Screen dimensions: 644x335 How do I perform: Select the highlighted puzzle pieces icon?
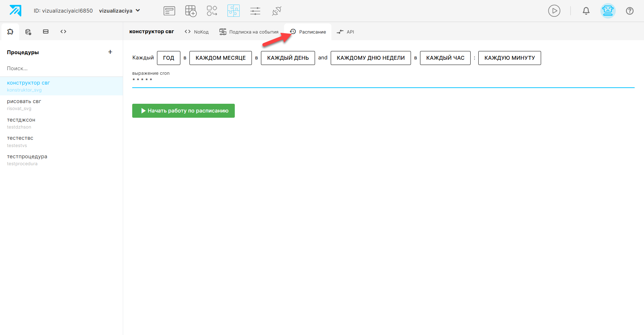[x=233, y=11]
